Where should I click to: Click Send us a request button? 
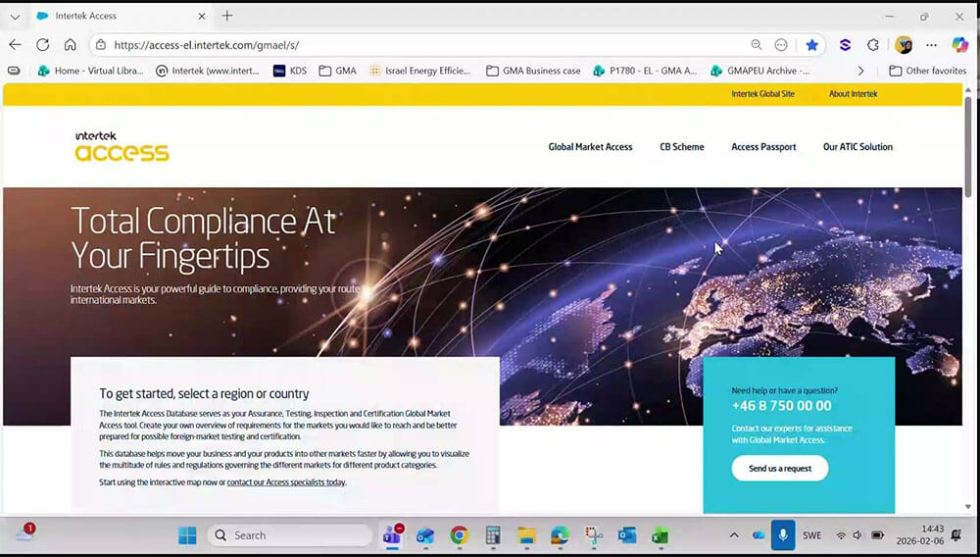click(780, 468)
